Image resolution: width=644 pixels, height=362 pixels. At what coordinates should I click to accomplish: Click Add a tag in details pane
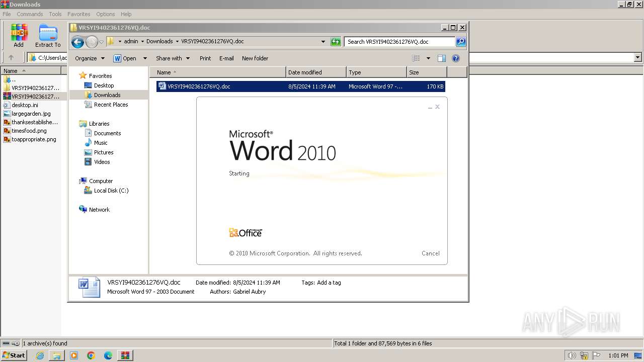coord(329,283)
